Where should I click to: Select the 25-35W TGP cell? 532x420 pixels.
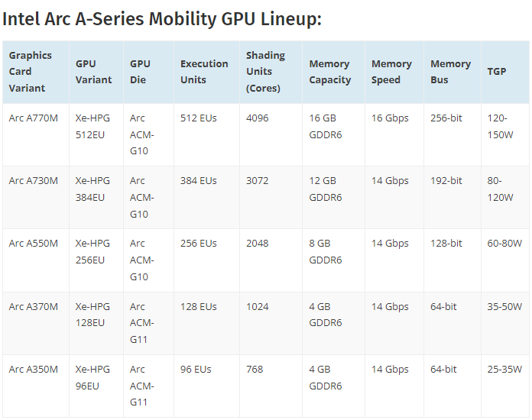504,370
